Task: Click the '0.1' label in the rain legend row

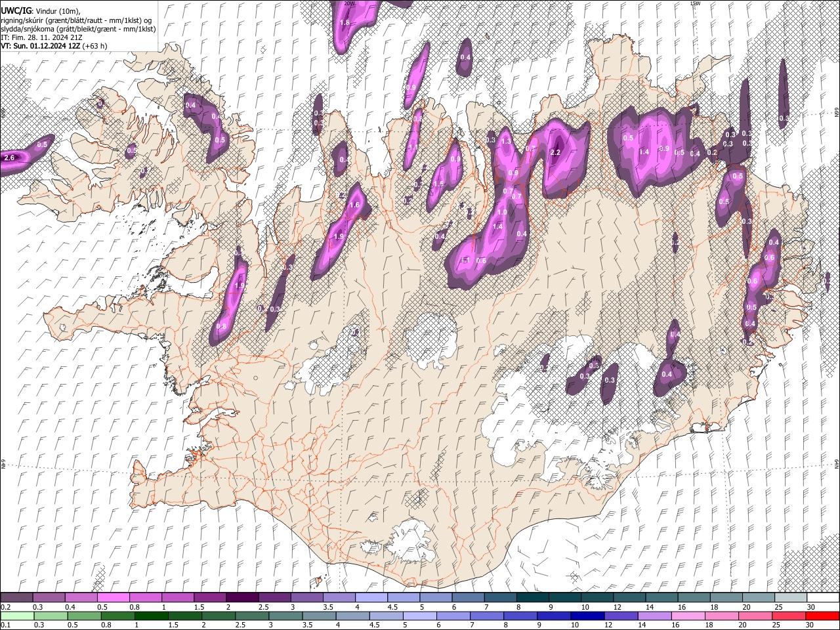Action: (x=5, y=625)
